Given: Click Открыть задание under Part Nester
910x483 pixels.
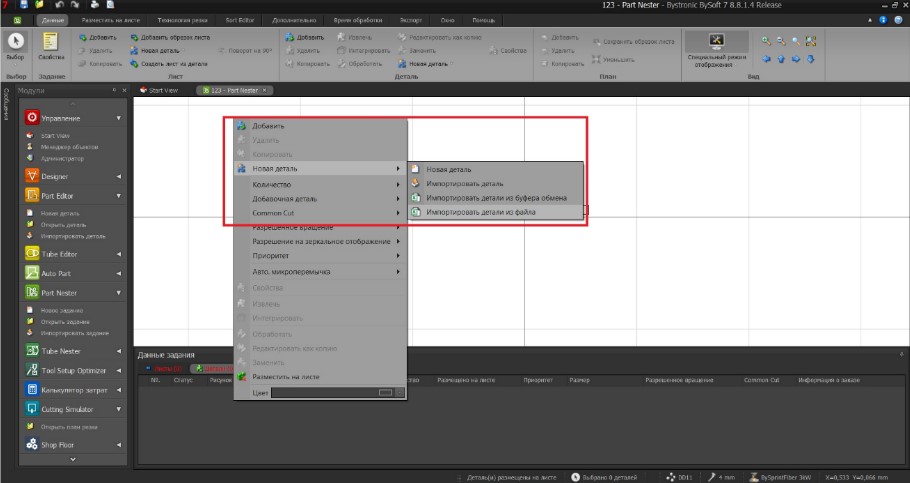Looking at the screenshot, I should [x=65, y=322].
